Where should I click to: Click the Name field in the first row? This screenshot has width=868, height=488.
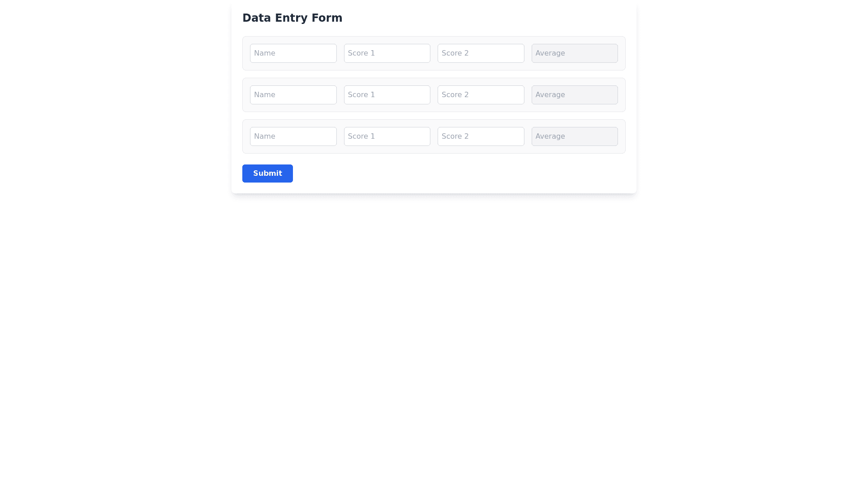[x=293, y=53]
